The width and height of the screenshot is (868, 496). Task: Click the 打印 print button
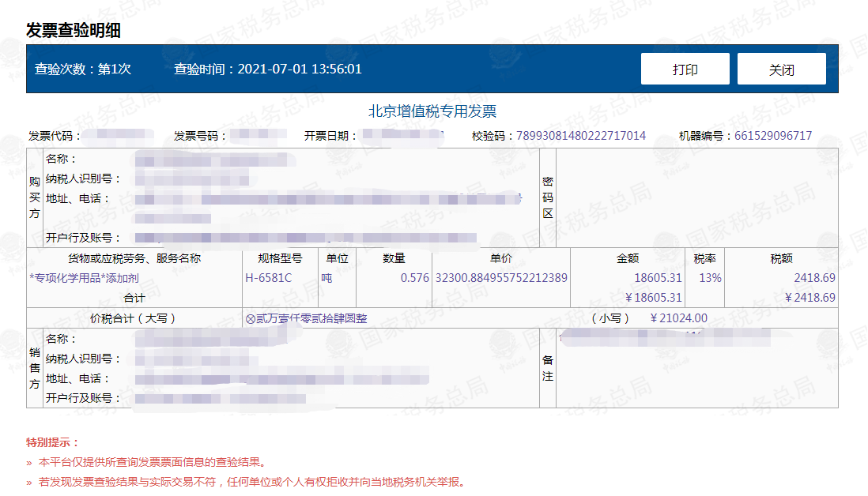tap(685, 70)
